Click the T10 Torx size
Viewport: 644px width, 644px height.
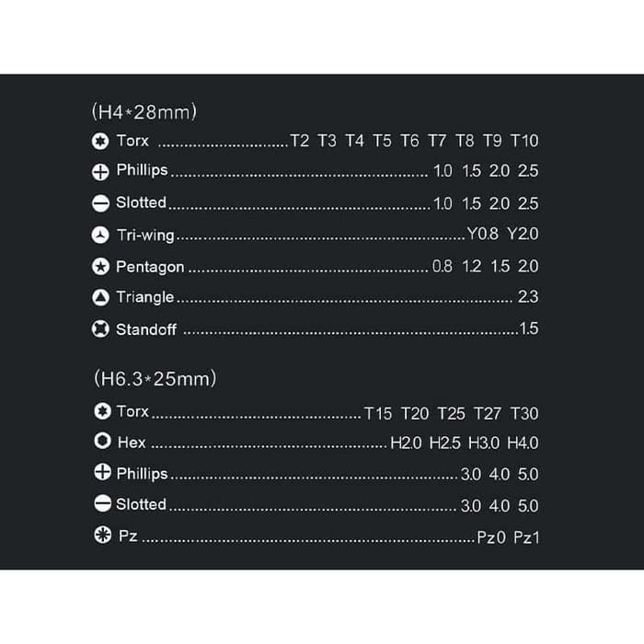(524, 141)
